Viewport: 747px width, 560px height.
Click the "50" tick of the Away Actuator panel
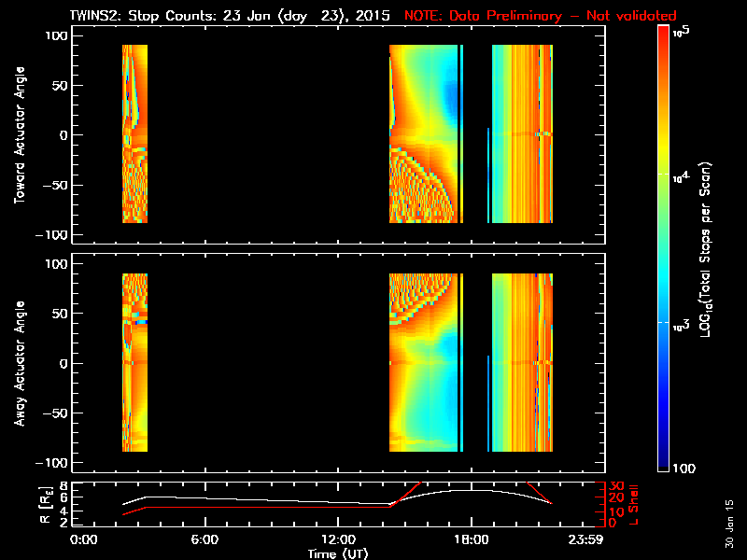click(x=61, y=314)
